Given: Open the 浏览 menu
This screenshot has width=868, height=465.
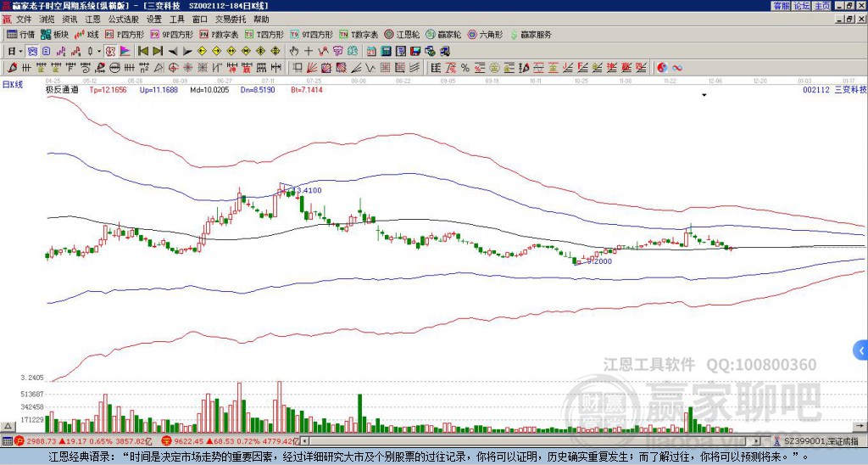Looking at the screenshot, I should point(47,20).
